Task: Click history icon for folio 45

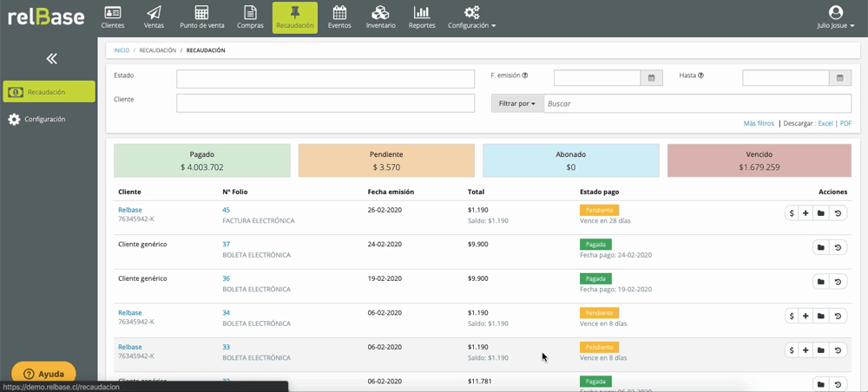Action: (838, 213)
